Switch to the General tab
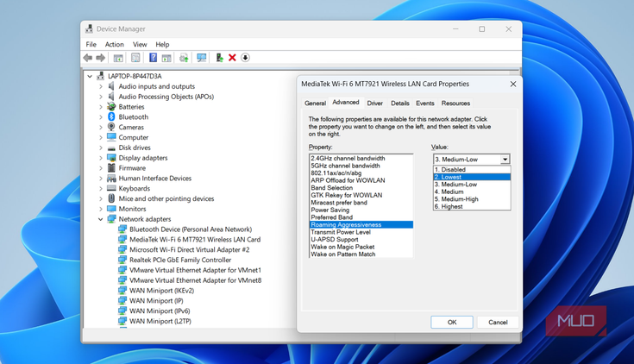Screen dimensions: 634x364 316,104
